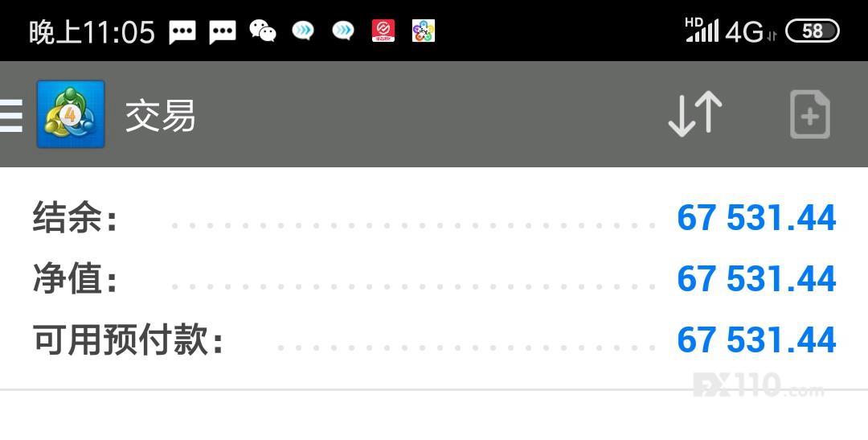Create a new order with the document-plus icon
The height and width of the screenshot is (440, 868).
(x=809, y=115)
